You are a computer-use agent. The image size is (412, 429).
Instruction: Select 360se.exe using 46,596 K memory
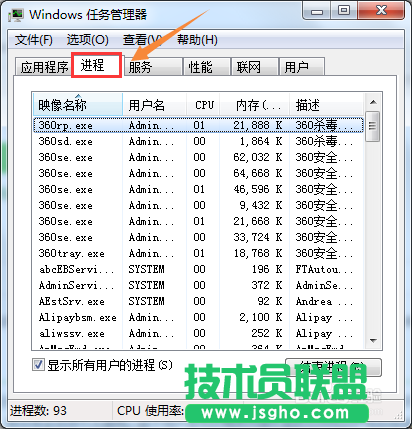pyautogui.click(x=198, y=189)
